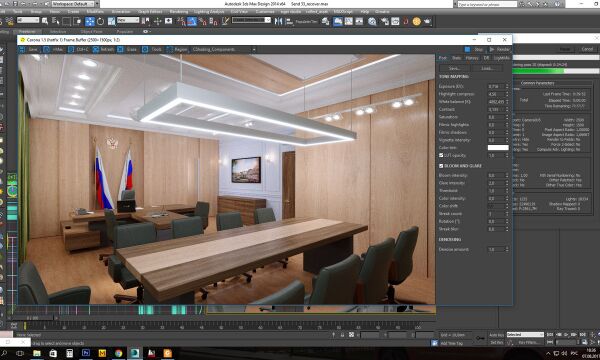Screen dimensions: 600x360
Task: Open the Corona menu
Action: click(382, 12)
